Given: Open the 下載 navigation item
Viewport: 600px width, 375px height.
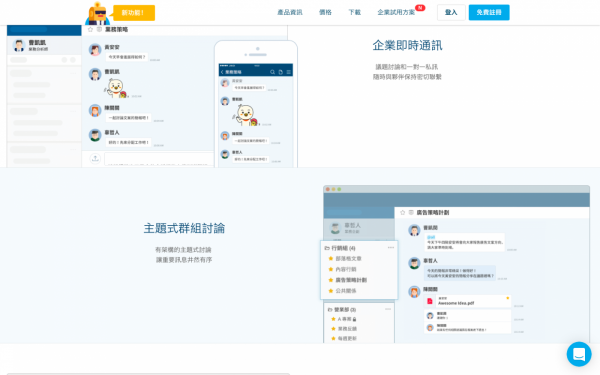Looking at the screenshot, I should point(354,12).
